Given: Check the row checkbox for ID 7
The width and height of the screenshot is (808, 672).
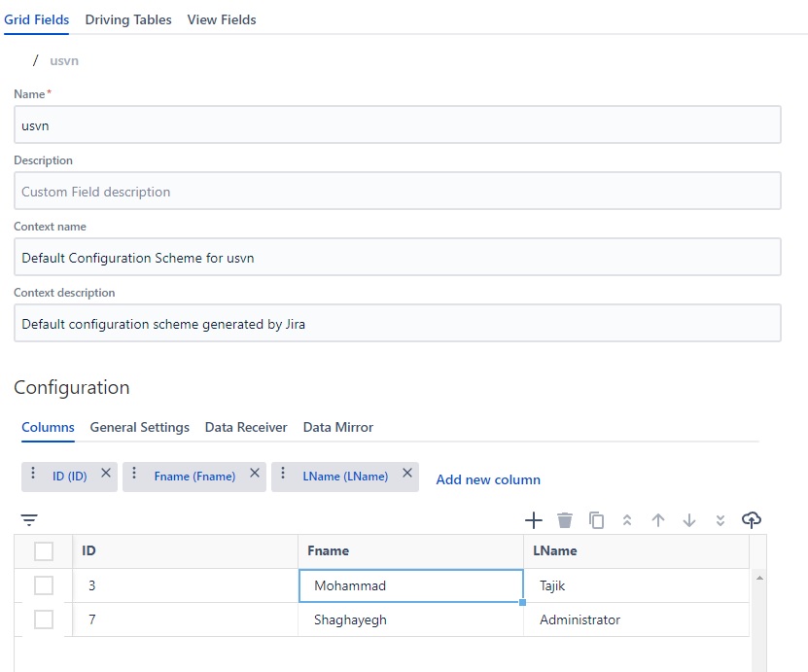Looking at the screenshot, I should pos(43,619).
